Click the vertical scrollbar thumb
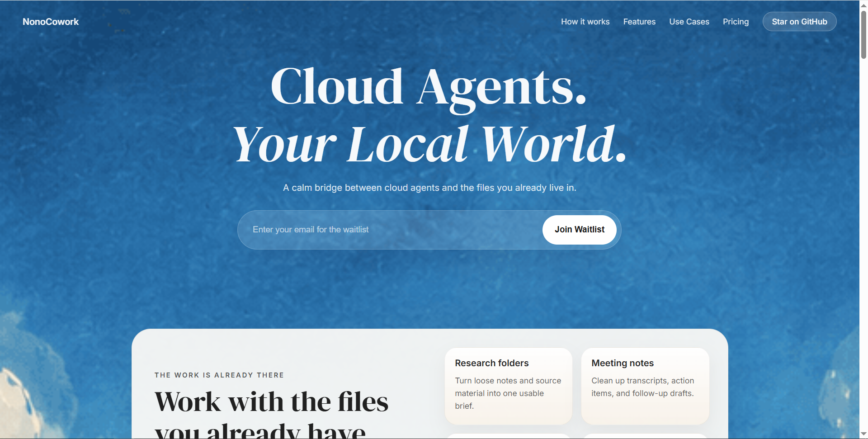The image size is (868, 439). click(863, 34)
